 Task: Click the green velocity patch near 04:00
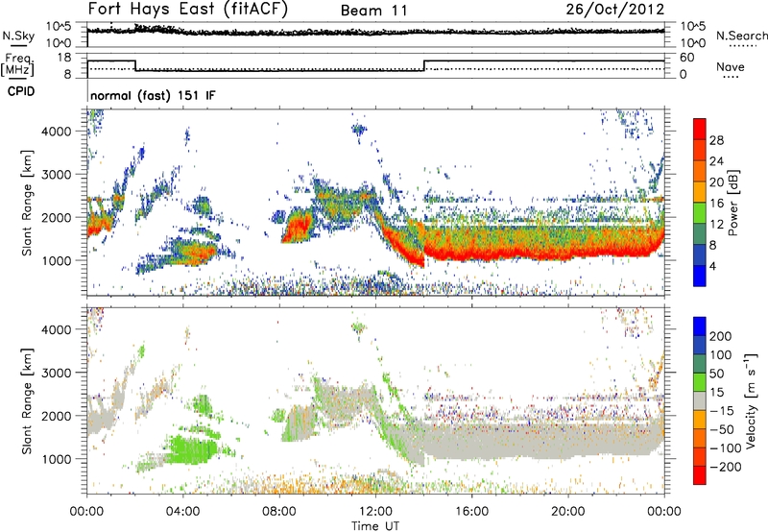coord(191,449)
